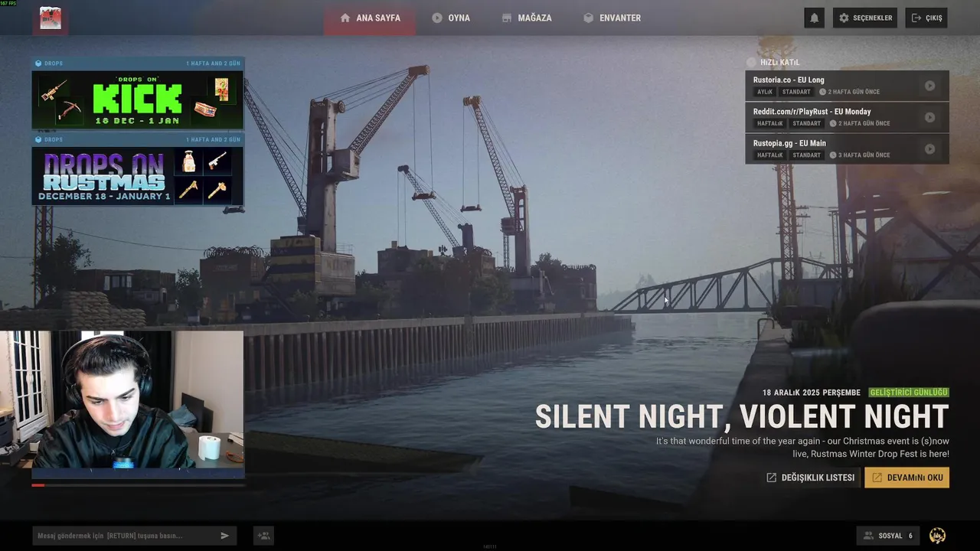Click the red progress bar under webcam
980x551 pixels.
click(x=38, y=485)
